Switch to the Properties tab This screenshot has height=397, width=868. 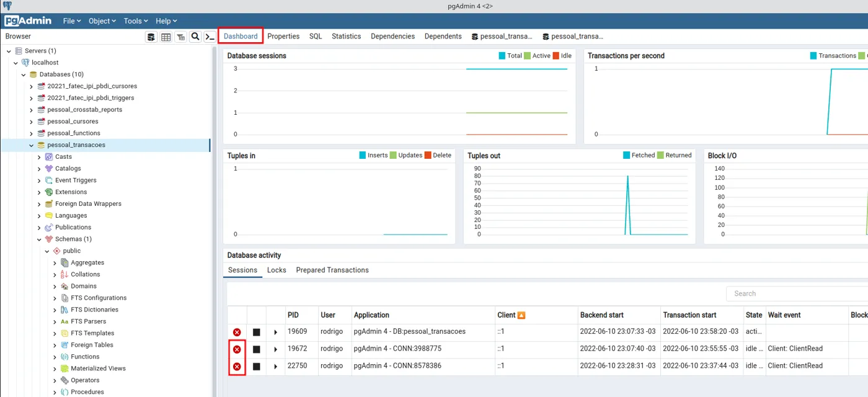(283, 37)
